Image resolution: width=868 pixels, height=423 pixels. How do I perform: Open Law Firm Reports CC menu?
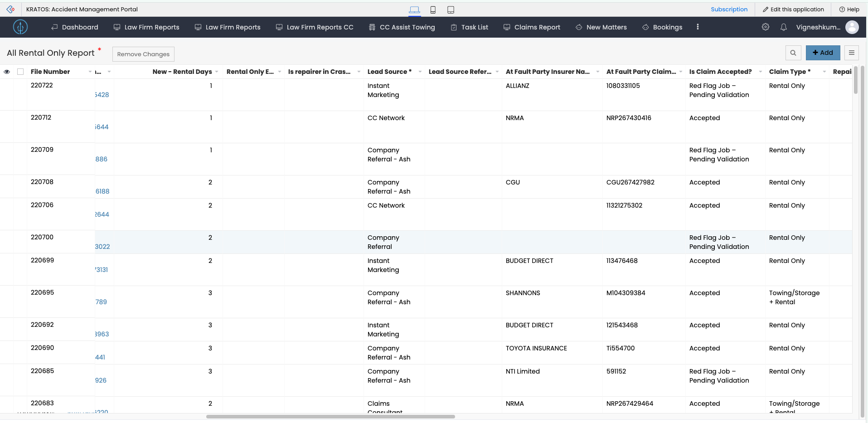coord(315,27)
